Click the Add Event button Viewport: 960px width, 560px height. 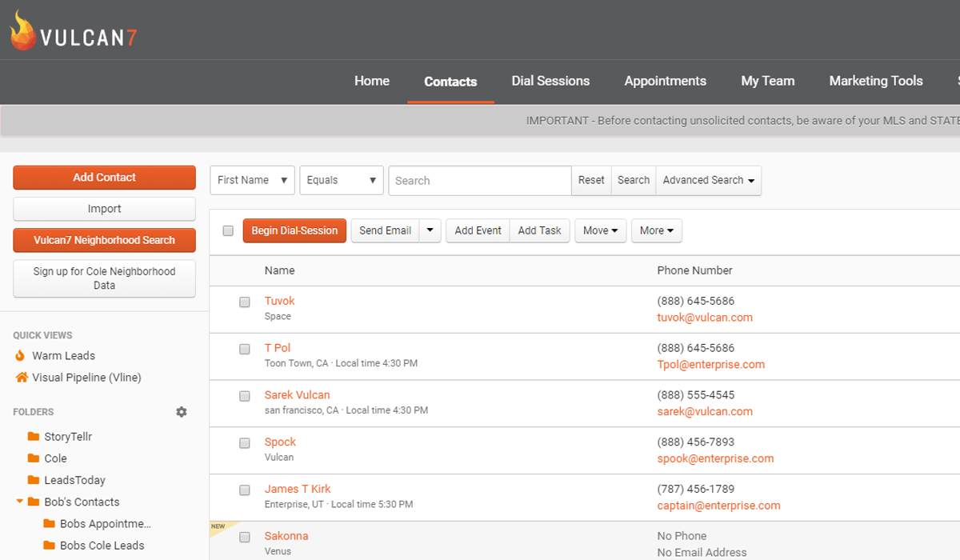(x=478, y=230)
